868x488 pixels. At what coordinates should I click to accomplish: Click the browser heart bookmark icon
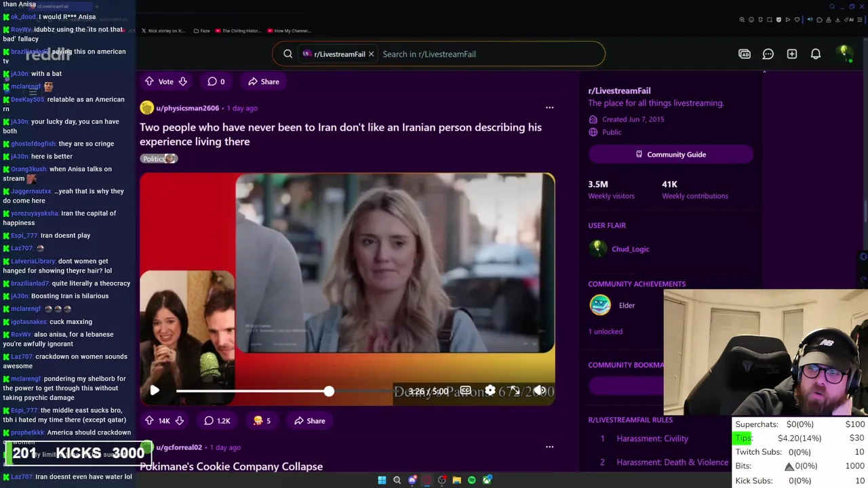click(797, 20)
